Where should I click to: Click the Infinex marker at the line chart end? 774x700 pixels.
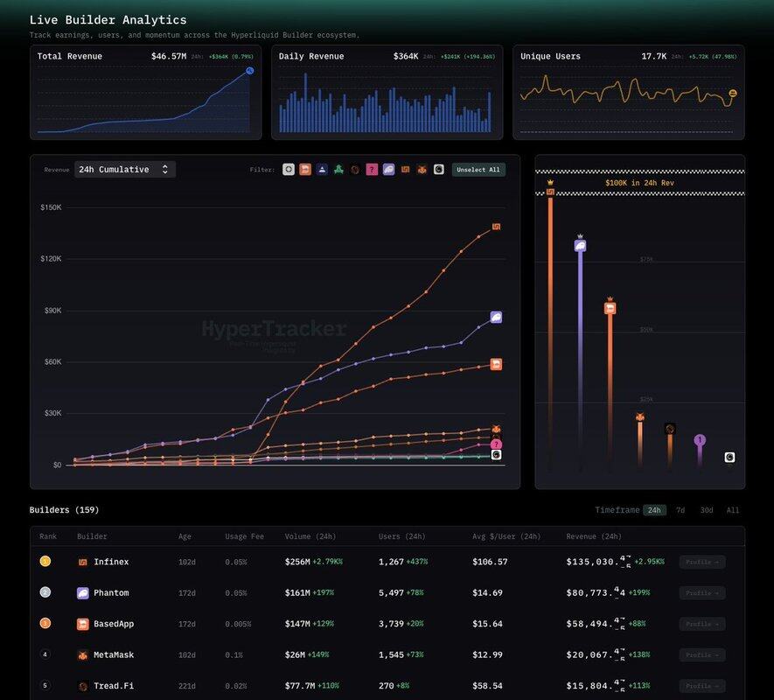[496, 227]
